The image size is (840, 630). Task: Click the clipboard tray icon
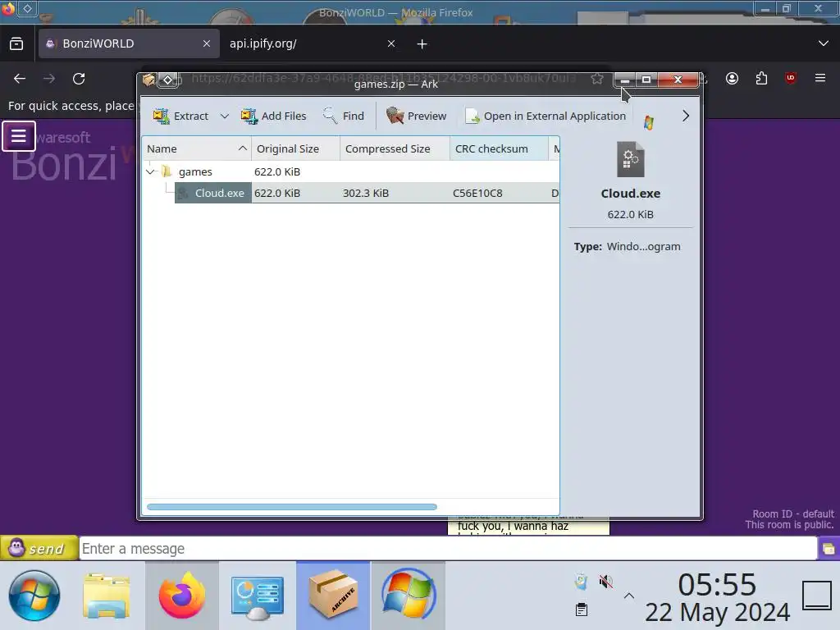(582, 609)
